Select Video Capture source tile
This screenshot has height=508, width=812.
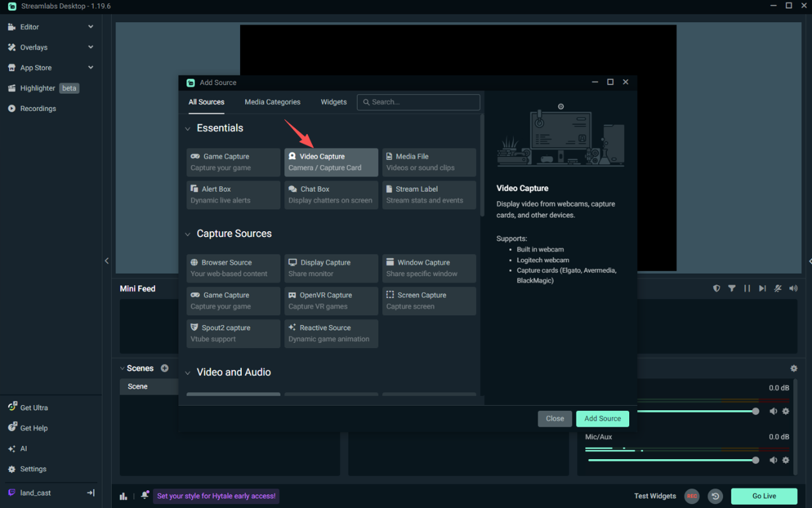pos(331,162)
